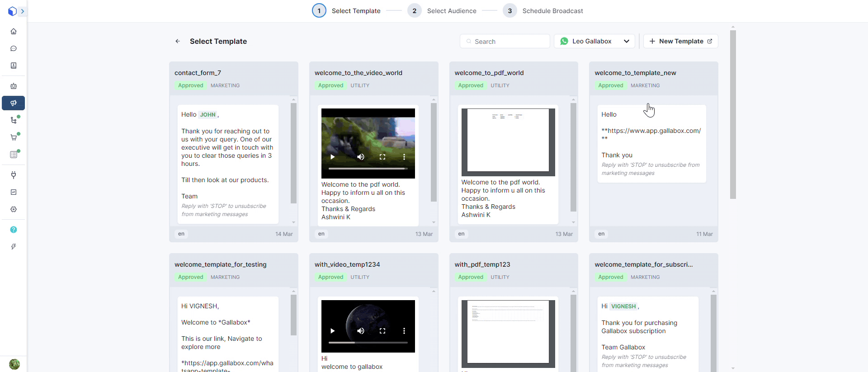Open the bot icon in sidebar
The width and height of the screenshot is (868, 372).
(x=14, y=86)
